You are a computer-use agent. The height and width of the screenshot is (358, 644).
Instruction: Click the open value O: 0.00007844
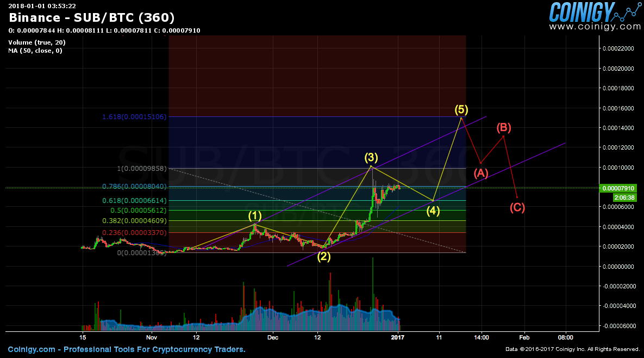pos(32,30)
